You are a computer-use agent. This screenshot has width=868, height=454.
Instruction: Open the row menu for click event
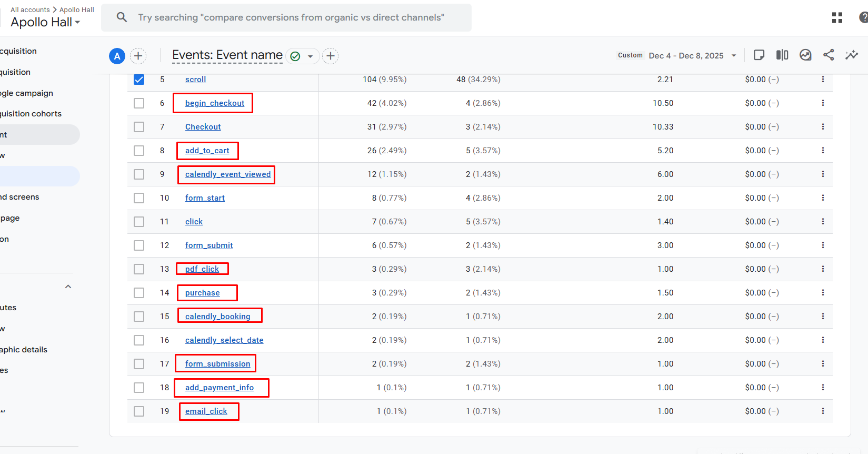coord(823,222)
